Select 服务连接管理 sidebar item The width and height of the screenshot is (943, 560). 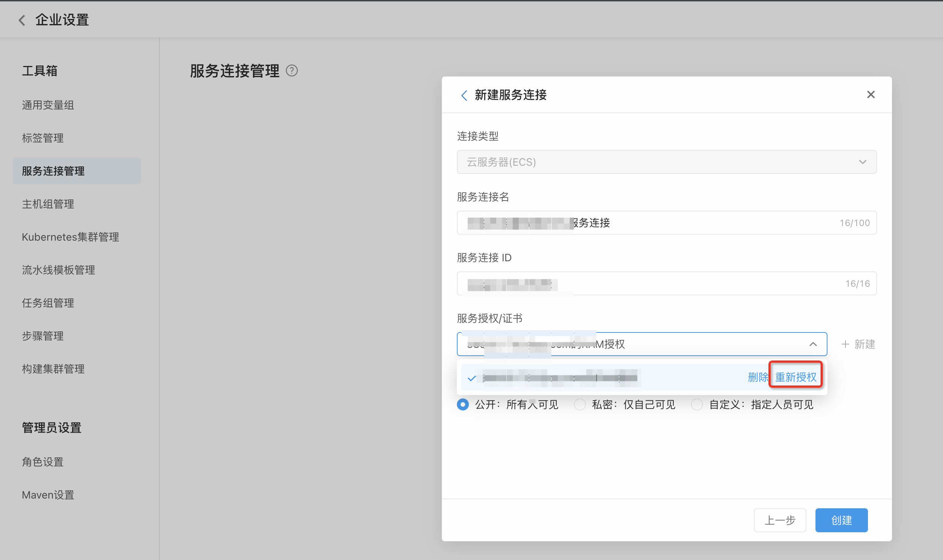[77, 171]
